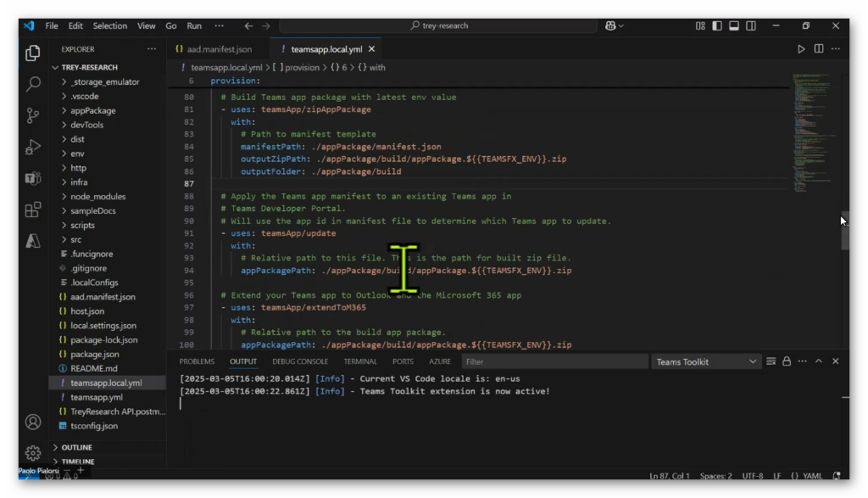
Task: Switch to the DEBUG CONSOLE tab
Action: tap(300, 361)
